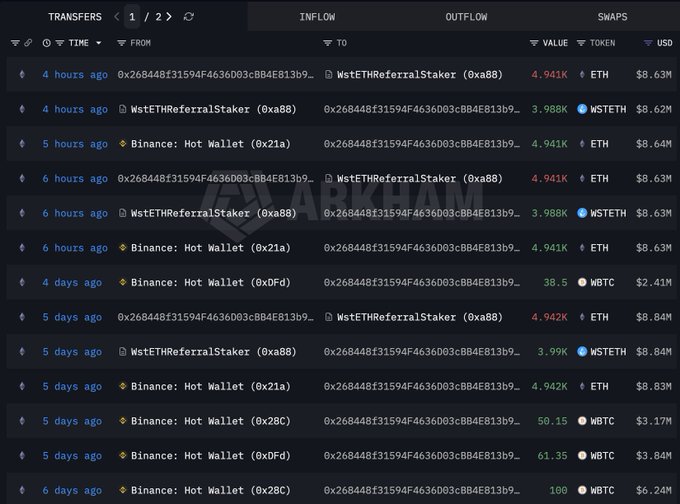This screenshot has width=680, height=504.
Task: Click the USD column header label
Action: [664, 43]
